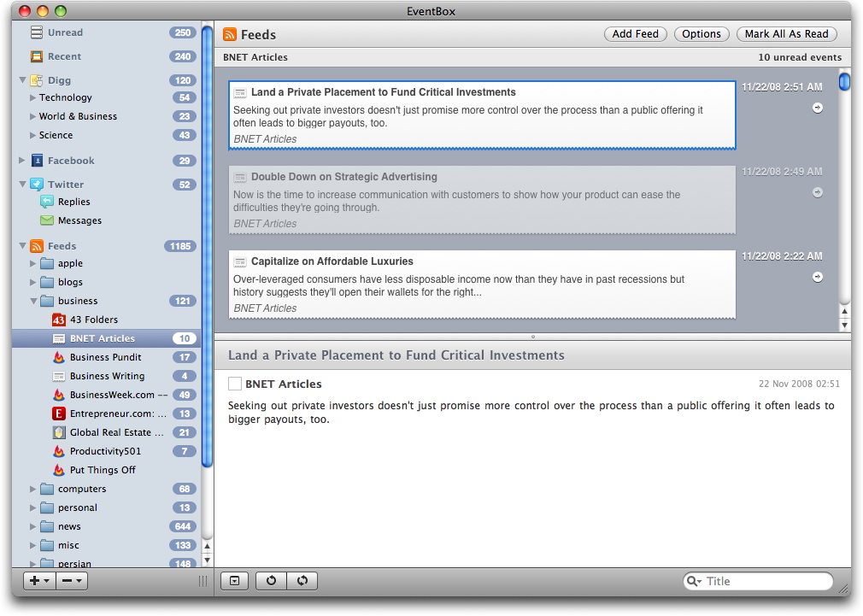Select the Entrepreneur.com feed icon

point(59,414)
